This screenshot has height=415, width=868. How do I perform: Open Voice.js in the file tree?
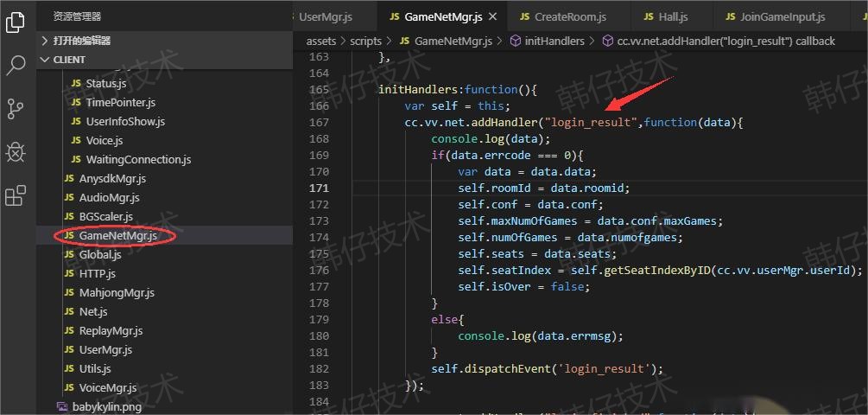164,141
